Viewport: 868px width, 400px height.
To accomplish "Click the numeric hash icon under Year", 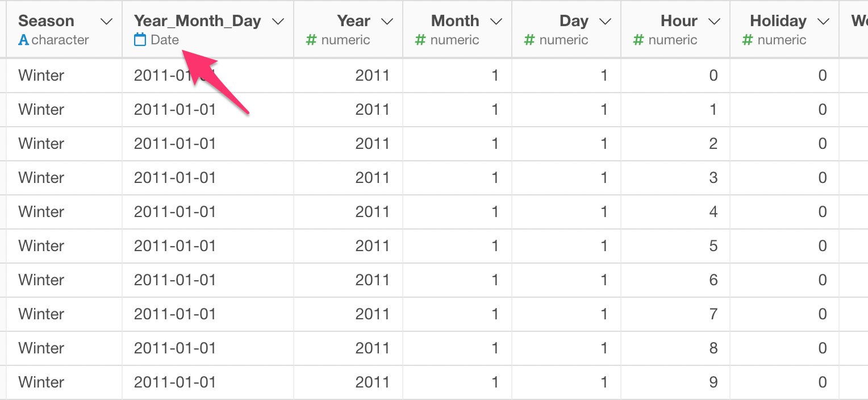I will pyautogui.click(x=311, y=40).
